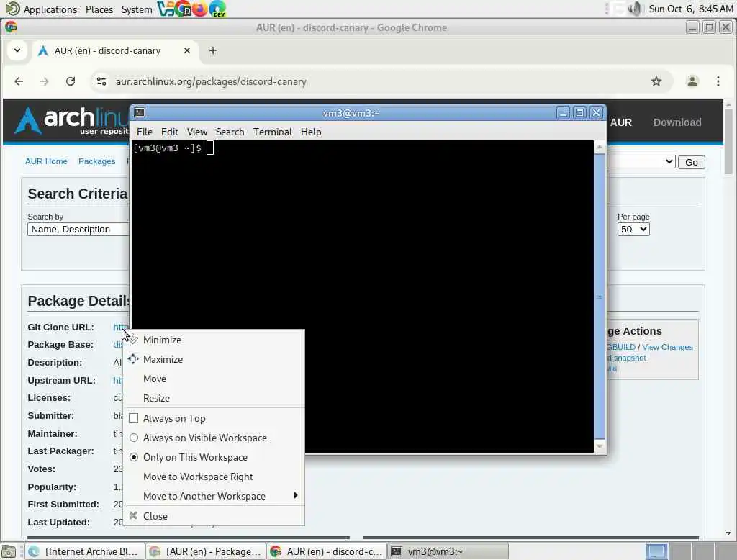Open a new Chrome tab

213,50
